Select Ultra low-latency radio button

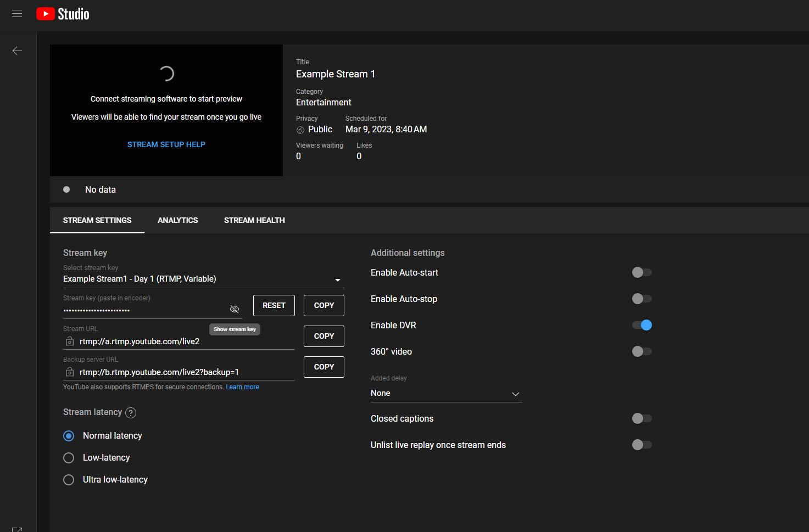[x=69, y=480]
